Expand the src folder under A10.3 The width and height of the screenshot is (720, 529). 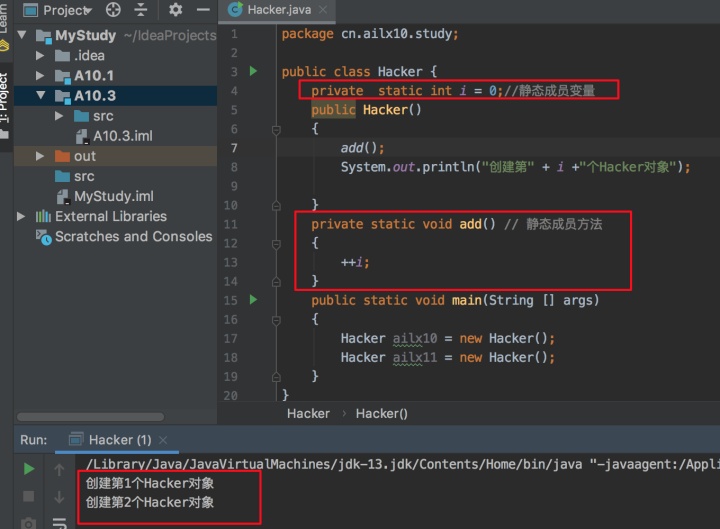59,116
